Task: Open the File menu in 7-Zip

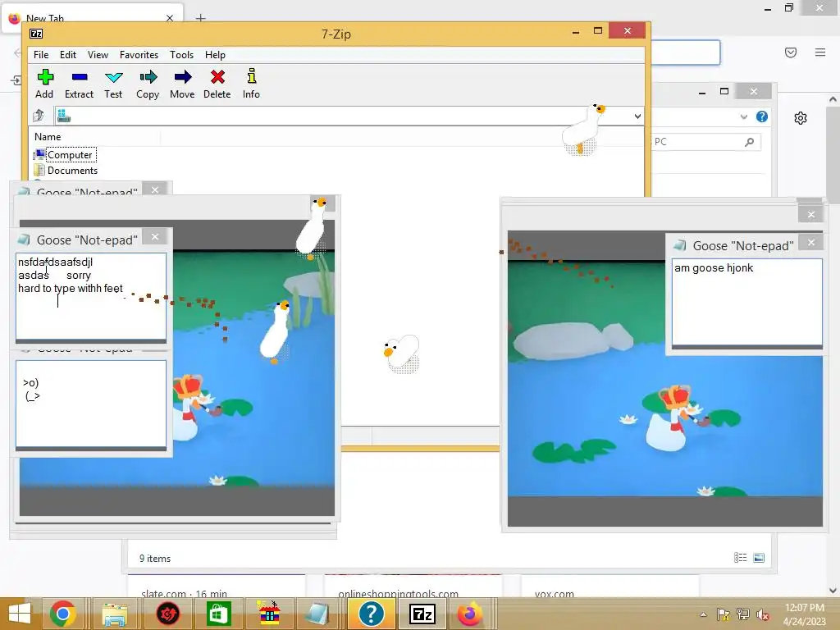Action: point(41,55)
